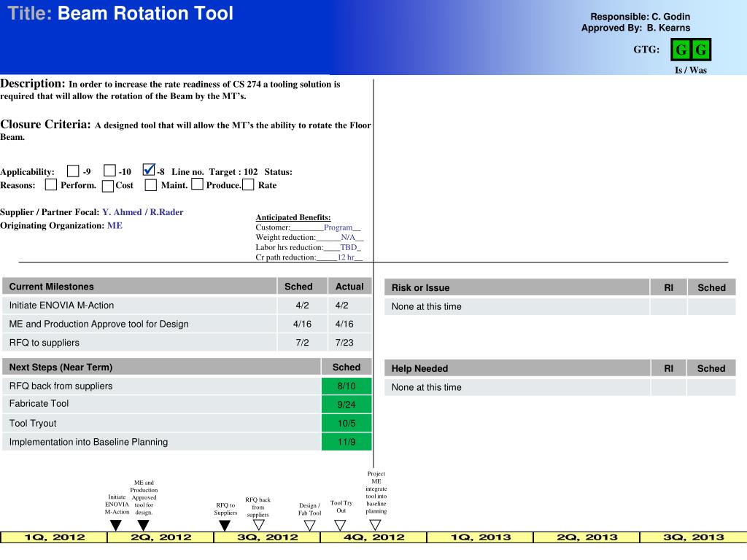Click the 'Closure Criteria:' heading
This screenshot has height=560, width=747.
(x=46, y=125)
